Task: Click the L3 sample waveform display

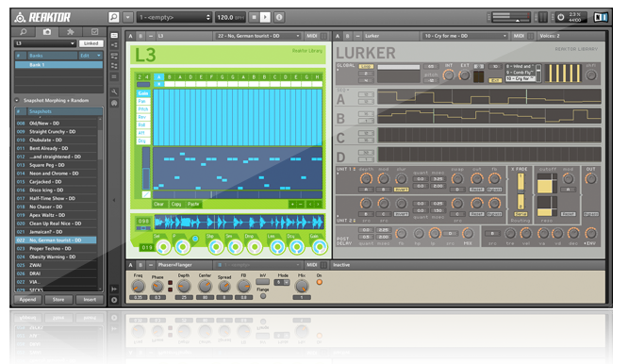Action: (x=240, y=223)
